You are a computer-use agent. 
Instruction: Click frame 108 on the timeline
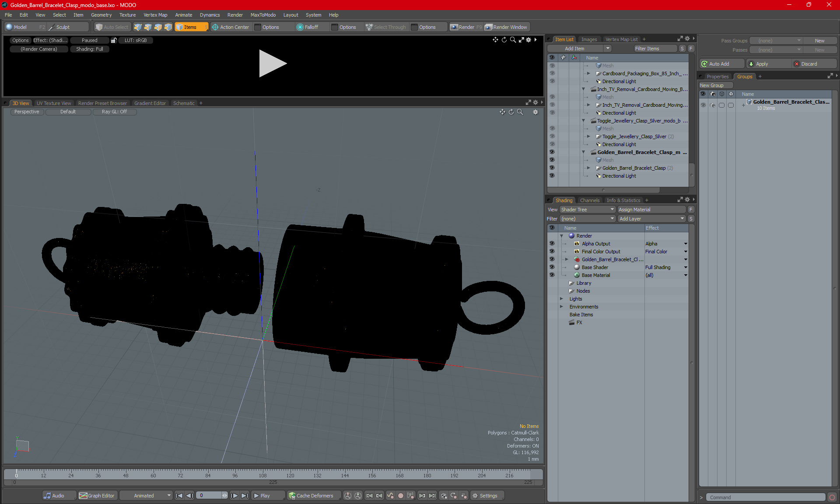pyautogui.click(x=262, y=473)
